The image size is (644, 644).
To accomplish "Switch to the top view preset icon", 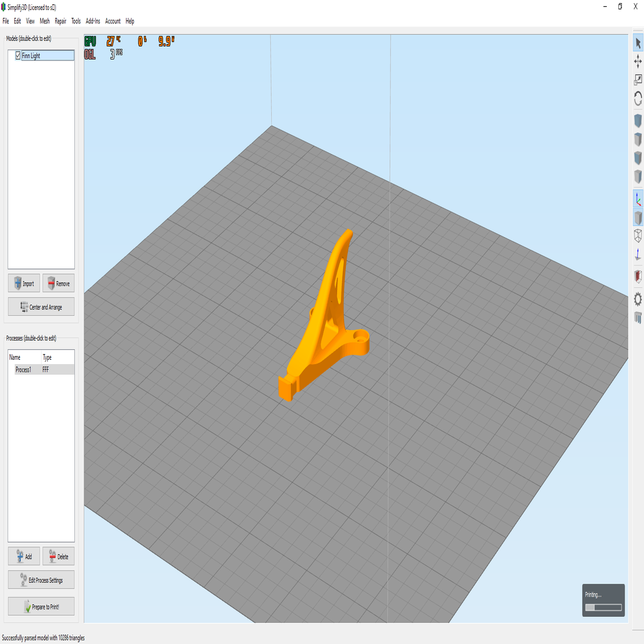I will (x=637, y=140).
